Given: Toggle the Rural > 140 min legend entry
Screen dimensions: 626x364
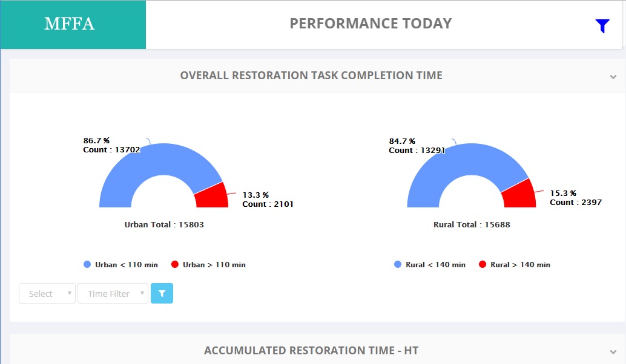Looking at the screenshot, I should coord(514,265).
